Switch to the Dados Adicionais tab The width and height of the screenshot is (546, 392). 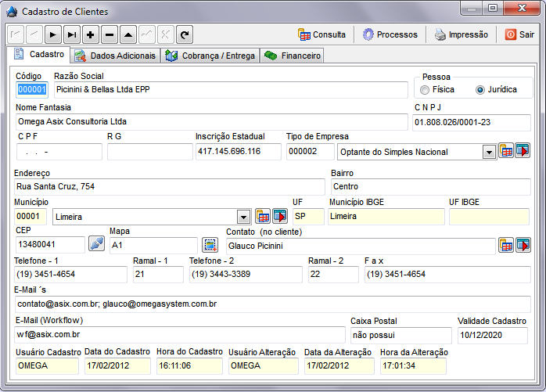(116, 56)
